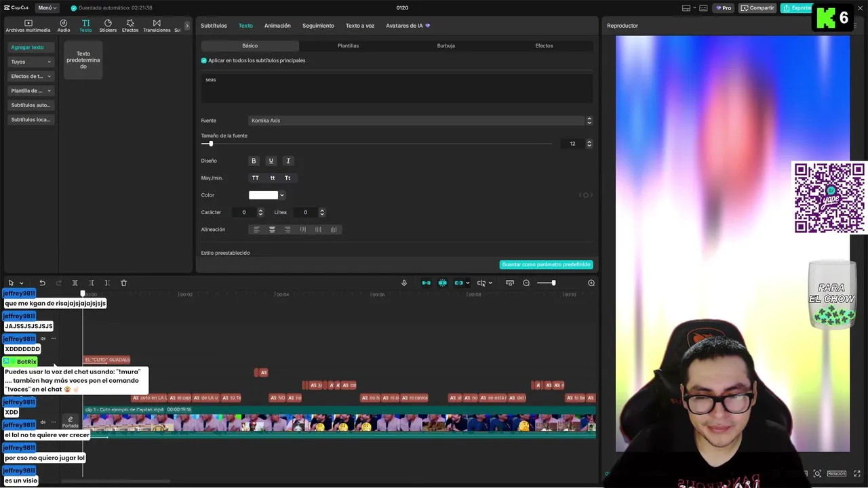The height and width of the screenshot is (488, 868).
Task: Click the split clip tool
Action: coord(75,283)
